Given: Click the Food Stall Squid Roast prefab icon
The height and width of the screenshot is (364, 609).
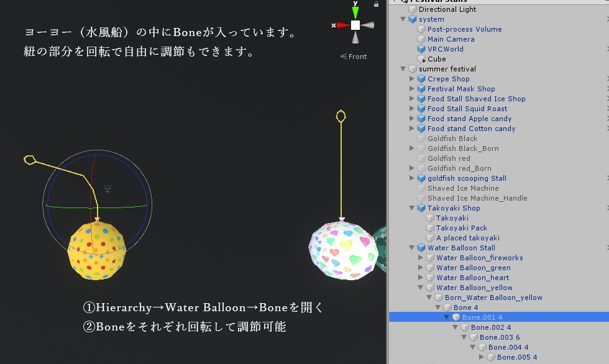Looking at the screenshot, I should coord(421,109).
